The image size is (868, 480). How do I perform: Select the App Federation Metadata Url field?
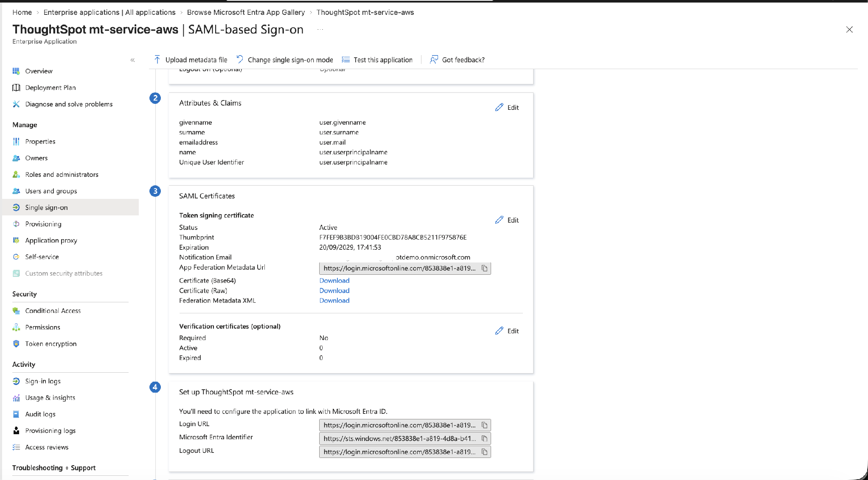(x=405, y=268)
